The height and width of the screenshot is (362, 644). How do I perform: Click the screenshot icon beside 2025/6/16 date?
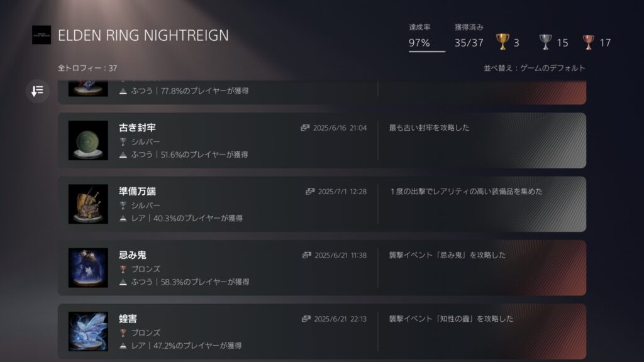pyautogui.click(x=305, y=128)
